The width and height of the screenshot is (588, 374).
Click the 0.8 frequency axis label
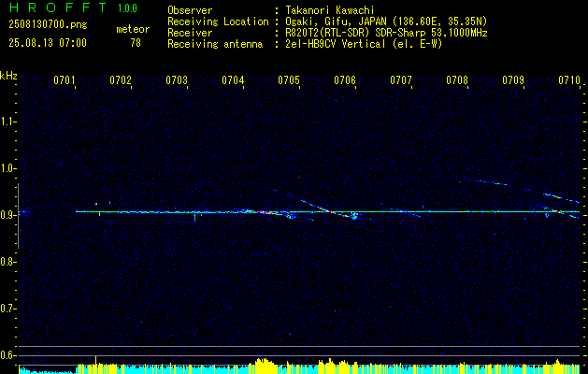point(7,262)
